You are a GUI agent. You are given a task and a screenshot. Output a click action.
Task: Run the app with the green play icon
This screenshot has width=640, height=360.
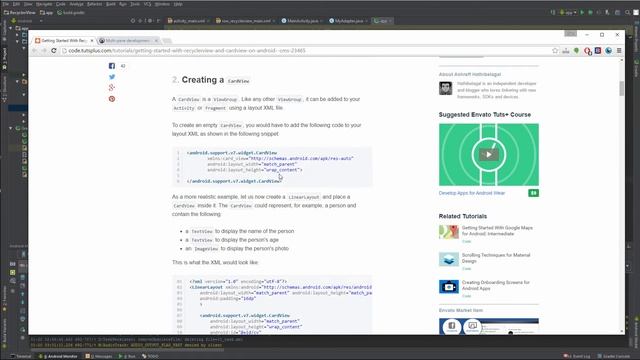click(x=582, y=13)
